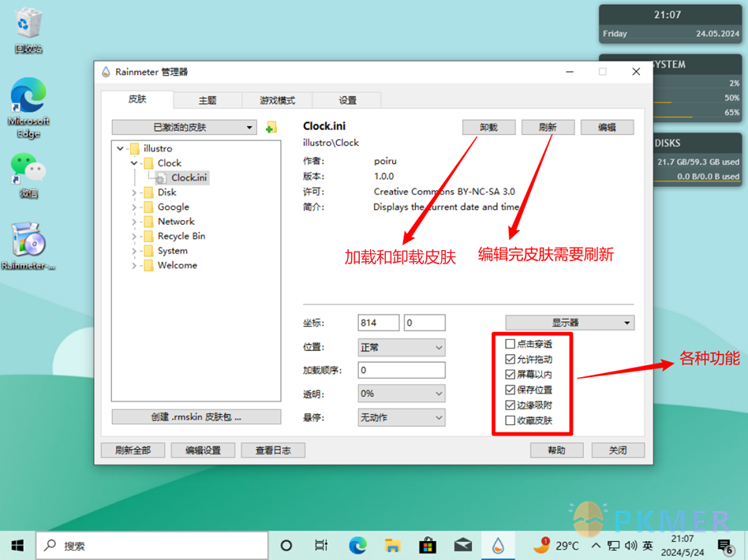The height and width of the screenshot is (560, 748).
Task: Check the 收藏皮肤 checkbox
Action: 510,420
